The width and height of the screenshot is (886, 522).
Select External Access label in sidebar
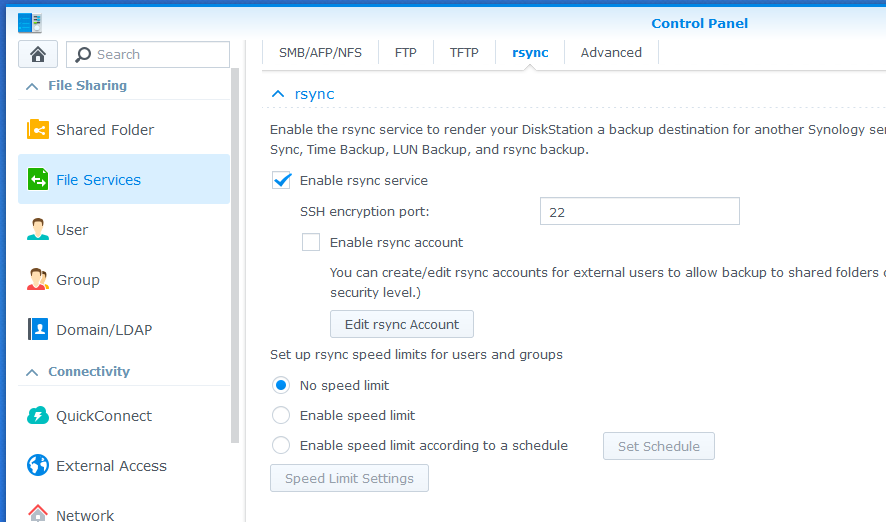point(111,466)
